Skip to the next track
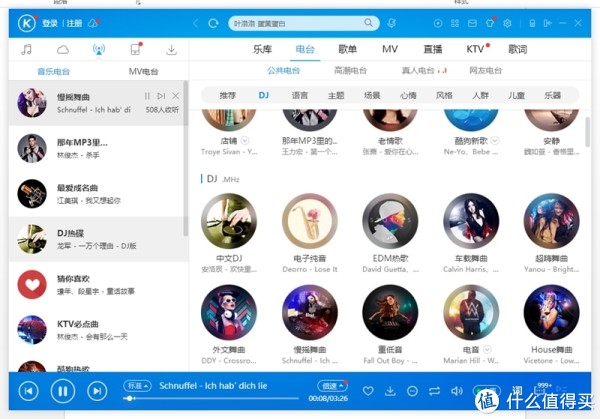600x419 pixels. point(97,391)
